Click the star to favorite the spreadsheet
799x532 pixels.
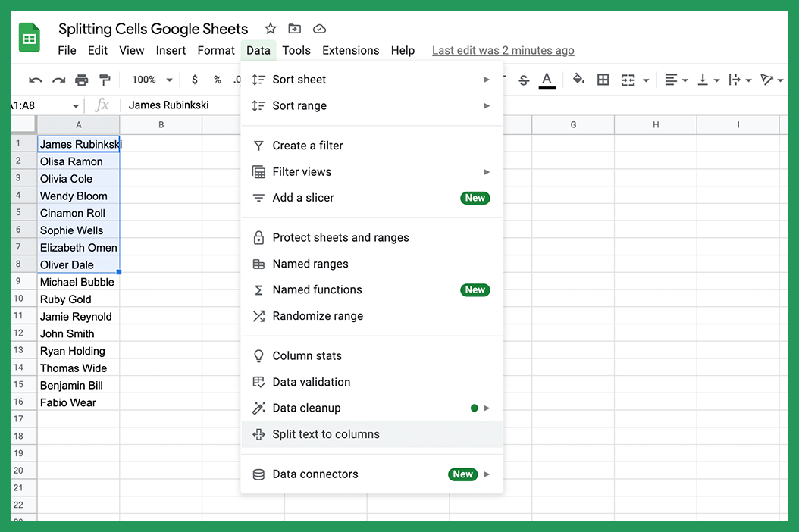[270, 28]
